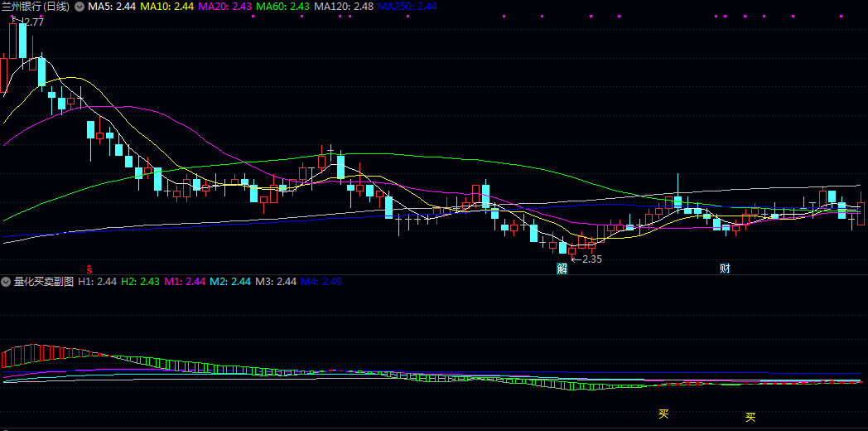This screenshot has width=868, height=431.
Task: Select the blue MA250 label
Action: 407,7
